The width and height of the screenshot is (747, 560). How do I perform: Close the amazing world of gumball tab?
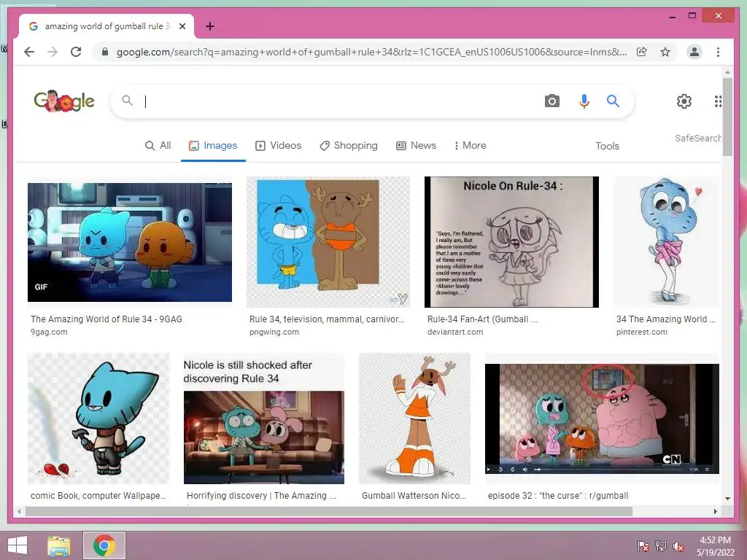(182, 26)
